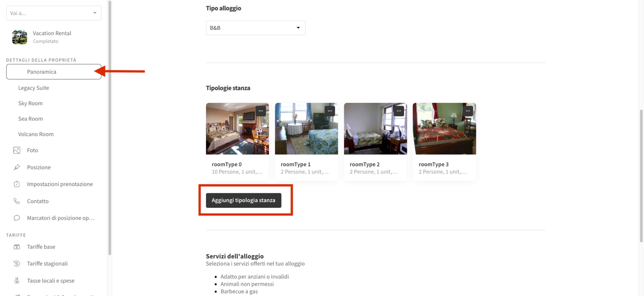The image size is (644, 296).
Task: Click the Posizione pin icon
Action: coord(17,167)
